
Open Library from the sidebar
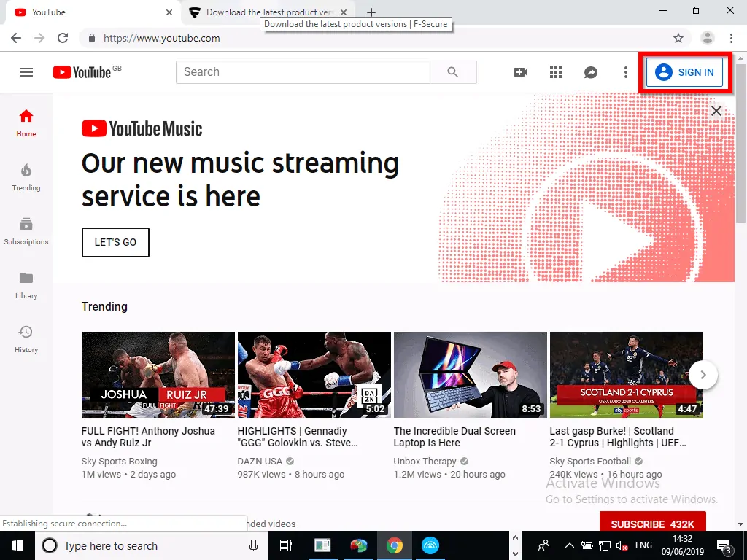click(x=26, y=283)
